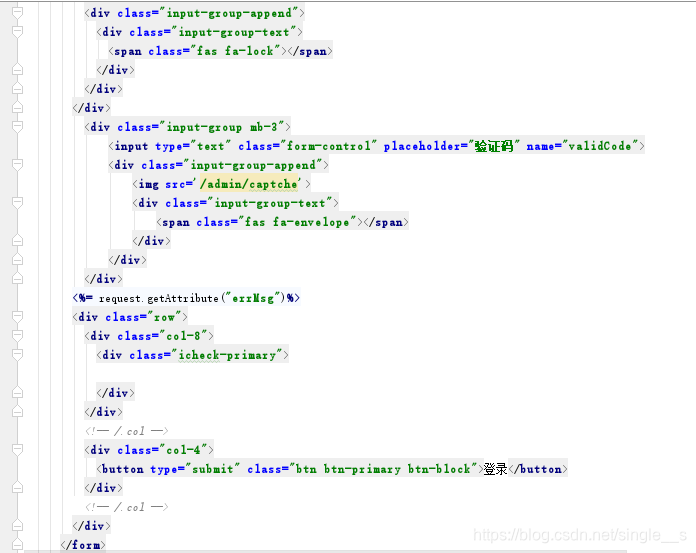Click the closing div fold marker above /form
This screenshot has height=553, width=696.
pos(17,526)
